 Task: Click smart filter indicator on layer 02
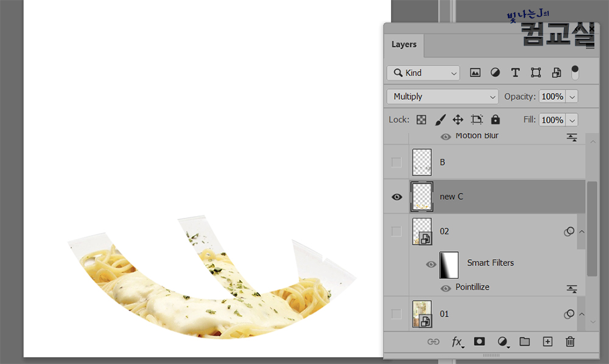[569, 232]
